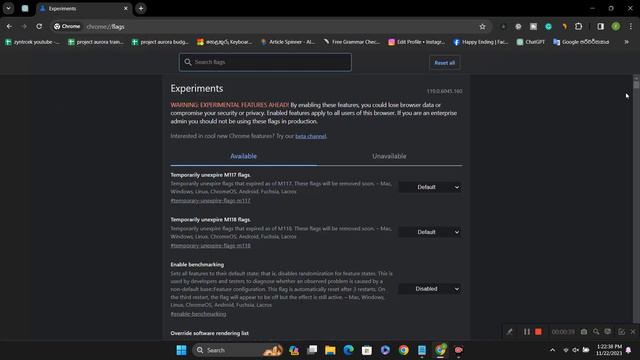Open the Edit Profile Instagram bookmark
The height and width of the screenshot is (360, 640).
[x=417, y=42]
